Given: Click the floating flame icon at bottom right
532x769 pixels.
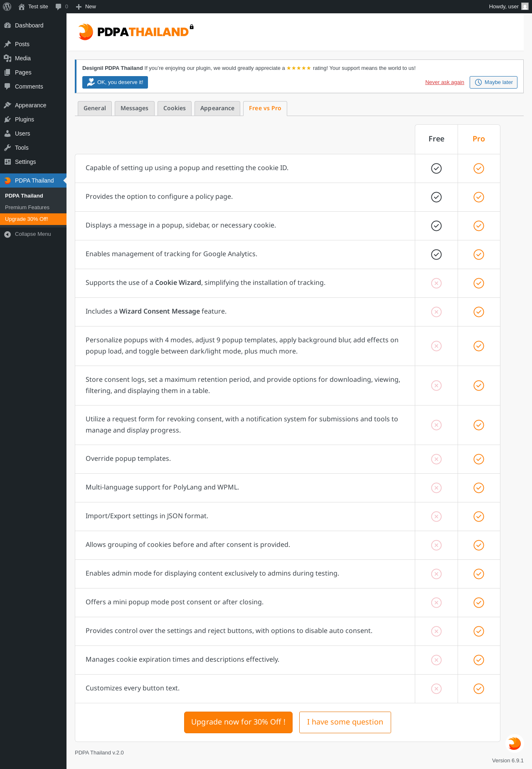Looking at the screenshot, I should (515, 743).
